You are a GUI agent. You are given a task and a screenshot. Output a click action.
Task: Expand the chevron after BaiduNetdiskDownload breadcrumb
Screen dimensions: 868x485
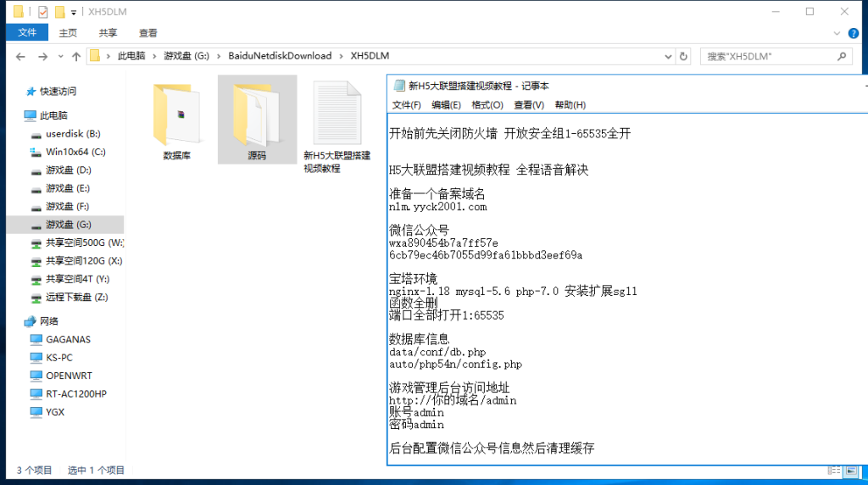point(341,56)
